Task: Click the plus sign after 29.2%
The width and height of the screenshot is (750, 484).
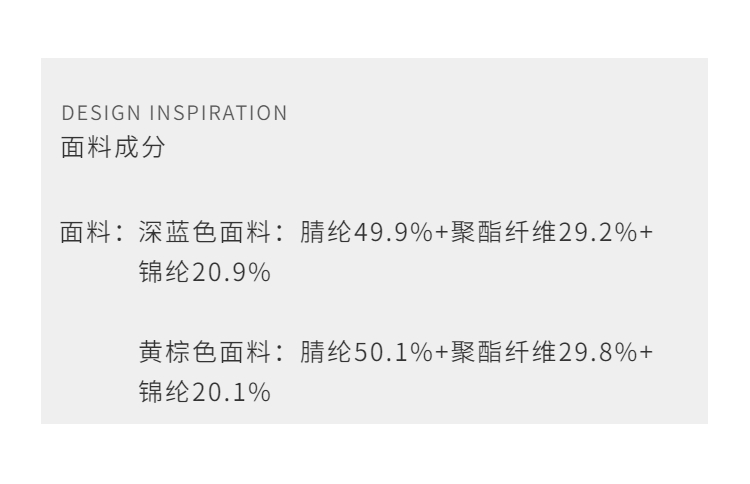Action: point(646,235)
